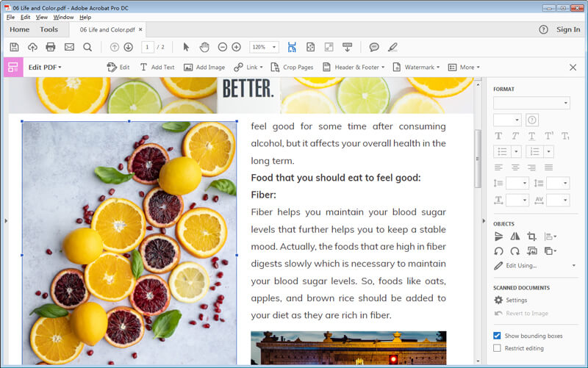Justify text alignment

click(x=548, y=167)
